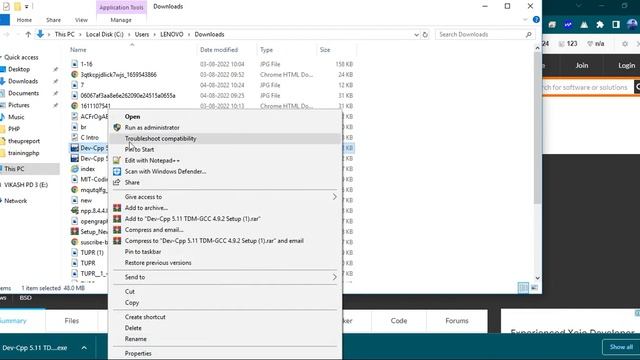Open Properties from the context menu

click(138, 353)
